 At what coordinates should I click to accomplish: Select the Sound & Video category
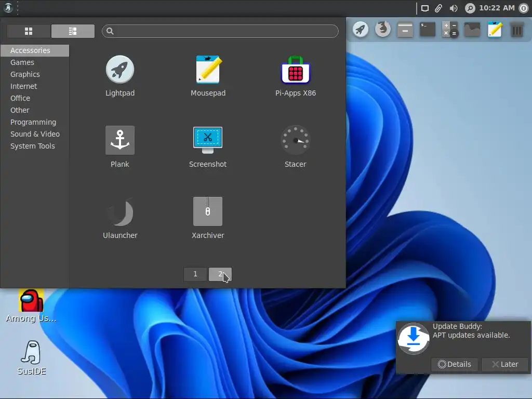[x=35, y=134]
